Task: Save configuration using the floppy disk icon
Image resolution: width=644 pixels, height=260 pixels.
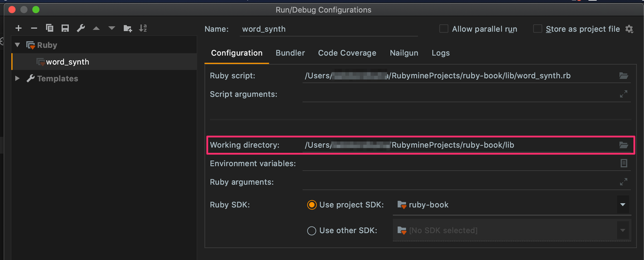Action: [65, 28]
